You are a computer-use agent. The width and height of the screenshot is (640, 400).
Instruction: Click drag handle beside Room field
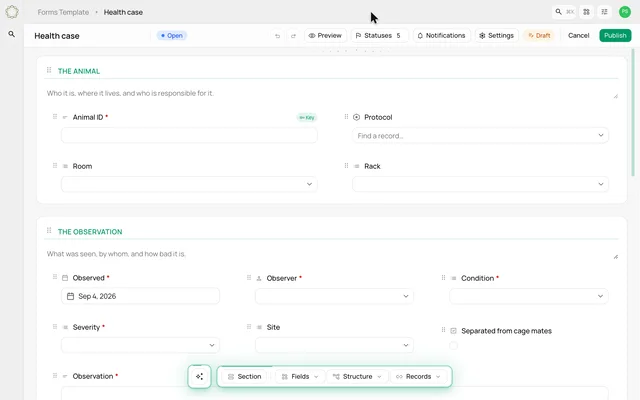pos(55,166)
